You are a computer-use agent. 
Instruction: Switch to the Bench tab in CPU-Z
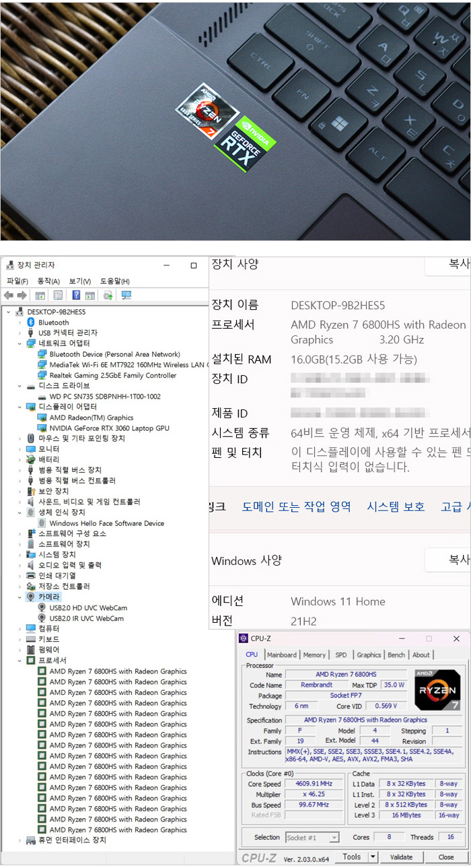(x=396, y=655)
